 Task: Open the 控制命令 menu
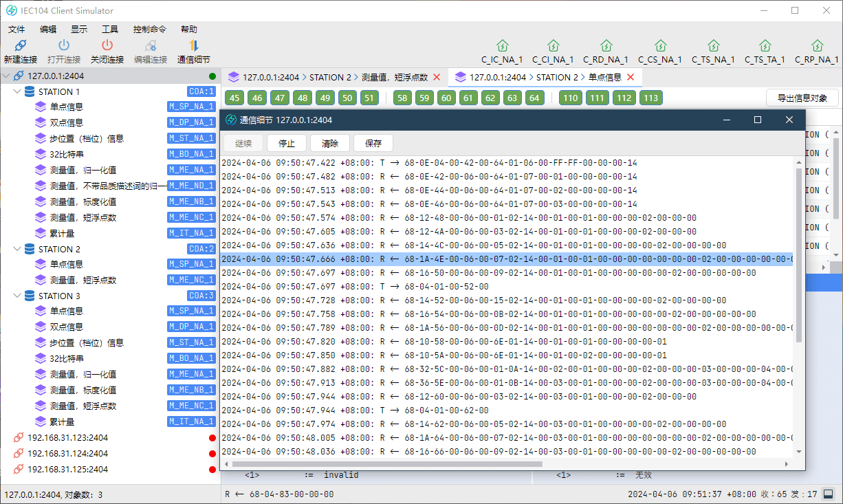[150, 30]
